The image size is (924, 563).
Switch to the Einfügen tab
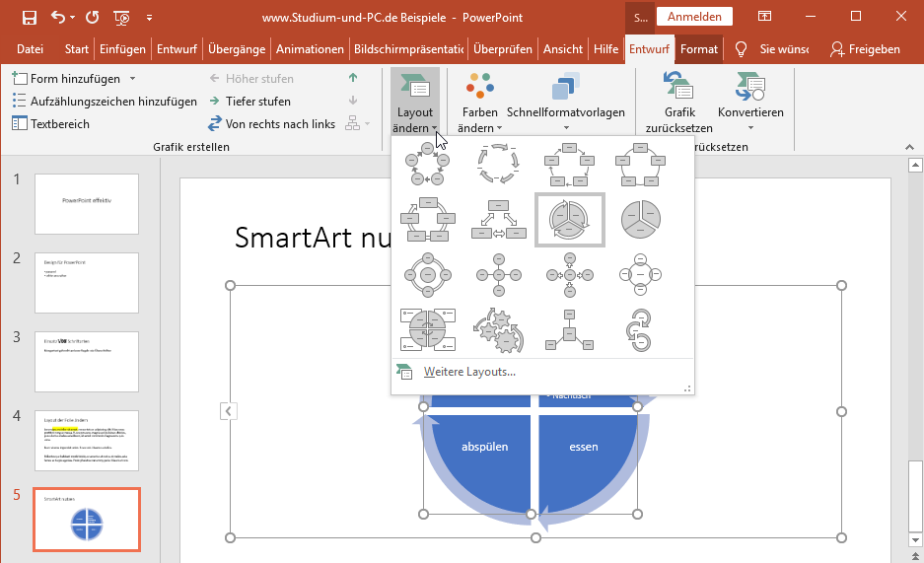pos(122,49)
